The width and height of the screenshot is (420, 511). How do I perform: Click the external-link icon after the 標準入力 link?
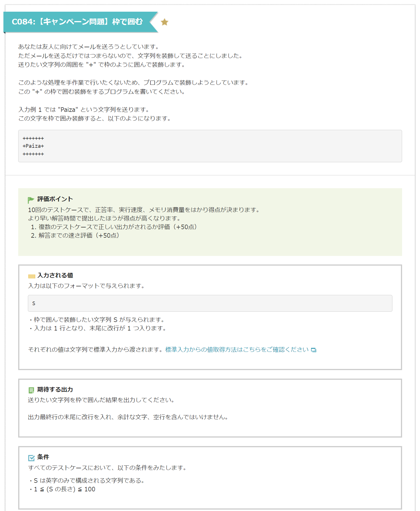(313, 350)
